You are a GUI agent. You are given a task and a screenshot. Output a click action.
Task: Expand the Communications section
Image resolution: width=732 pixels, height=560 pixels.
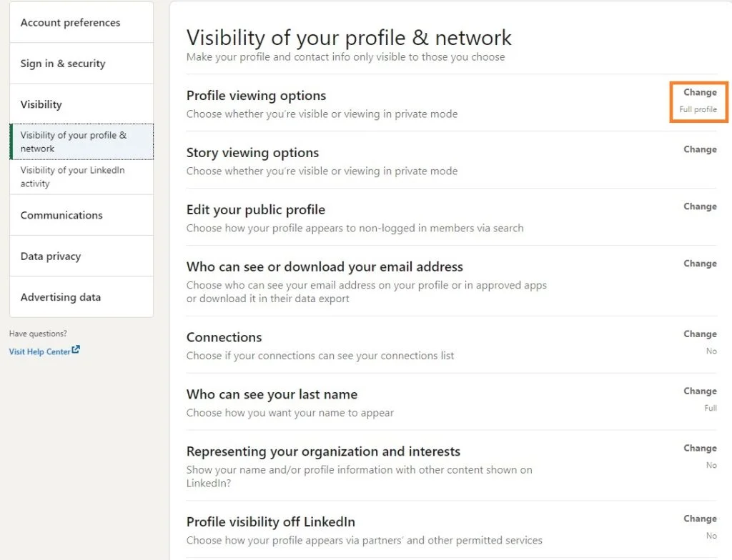point(61,215)
